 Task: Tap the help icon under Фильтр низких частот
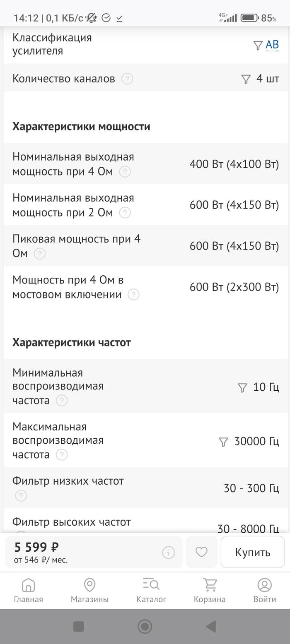pyautogui.click(x=20, y=495)
